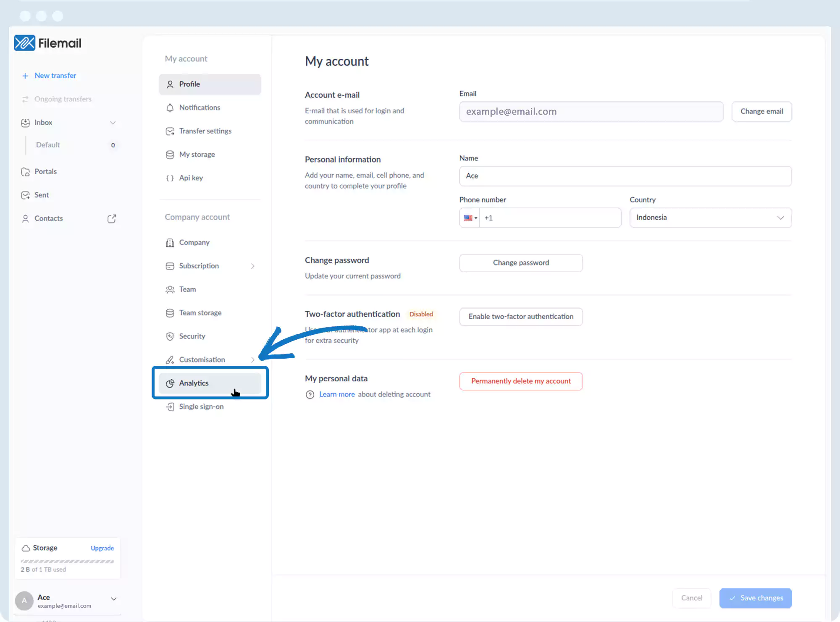Screen dimensions: 840x622
Task: Expand the Subscription submenu arrow
Action: [x=253, y=266]
